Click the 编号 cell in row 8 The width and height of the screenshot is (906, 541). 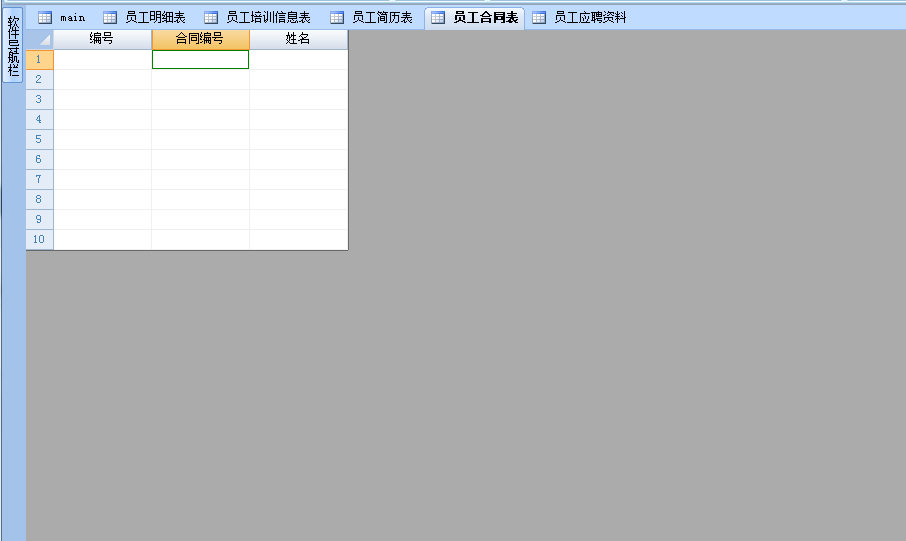tap(102, 199)
